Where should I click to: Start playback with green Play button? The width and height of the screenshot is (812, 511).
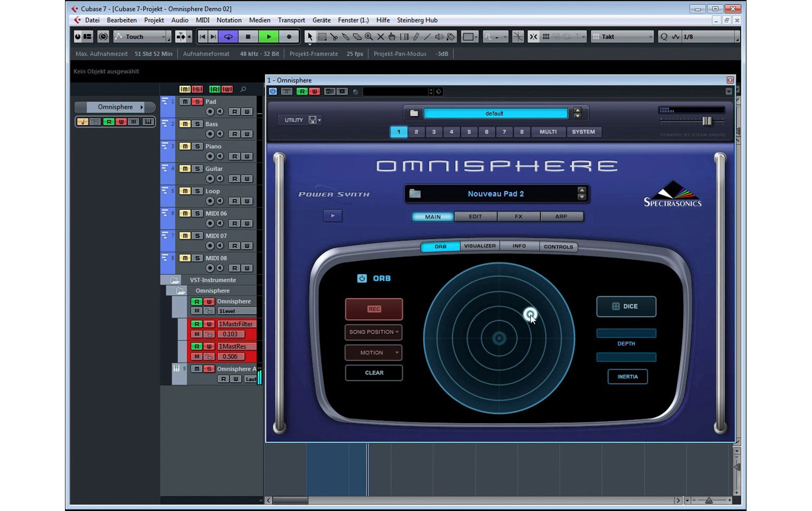pos(268,37)
